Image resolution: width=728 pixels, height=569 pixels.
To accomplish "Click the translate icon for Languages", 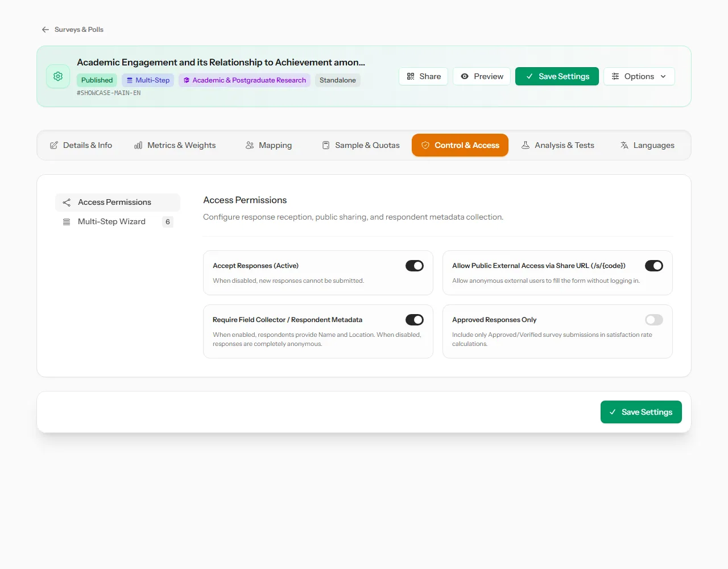I will point(624,145).
